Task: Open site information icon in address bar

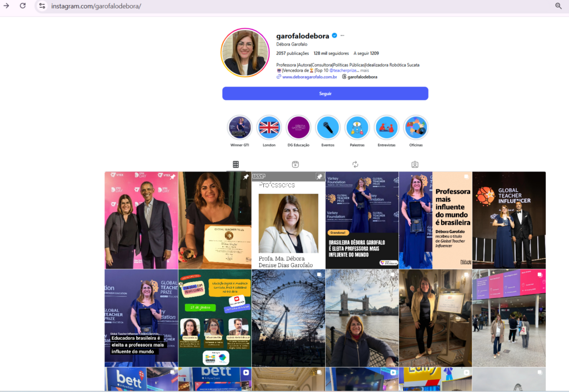Action: [x=42, y=6]
